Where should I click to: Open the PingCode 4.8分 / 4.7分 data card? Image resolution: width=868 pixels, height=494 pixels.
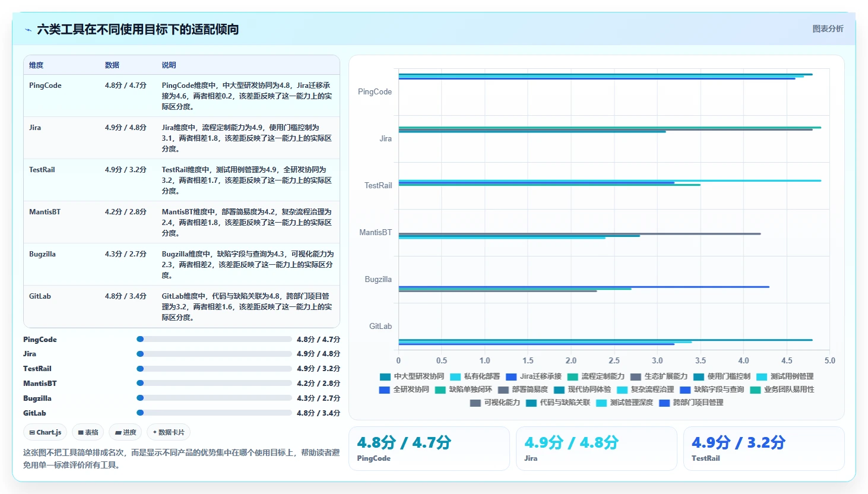429,448
